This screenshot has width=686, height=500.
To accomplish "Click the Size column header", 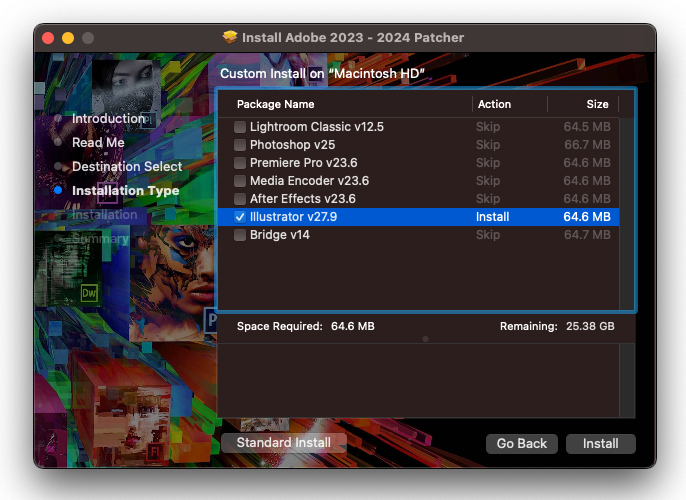I will point(597,104).
